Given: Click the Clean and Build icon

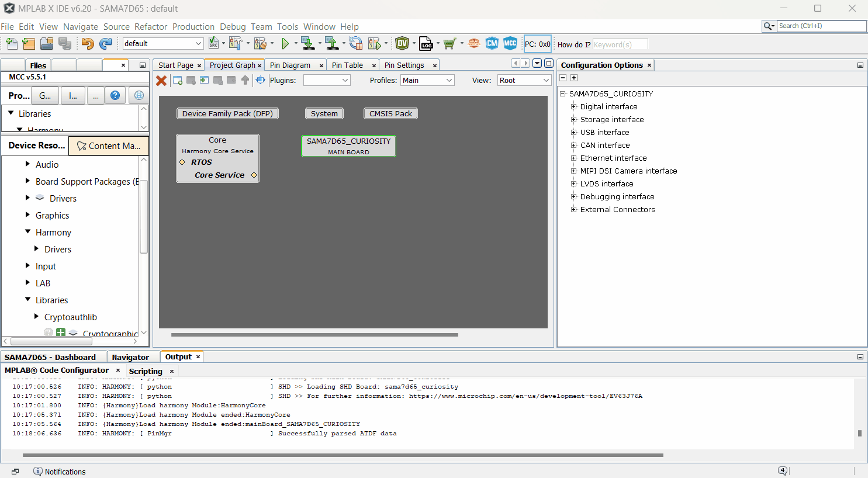Looking at the screenshot, I should pos(260,43).
